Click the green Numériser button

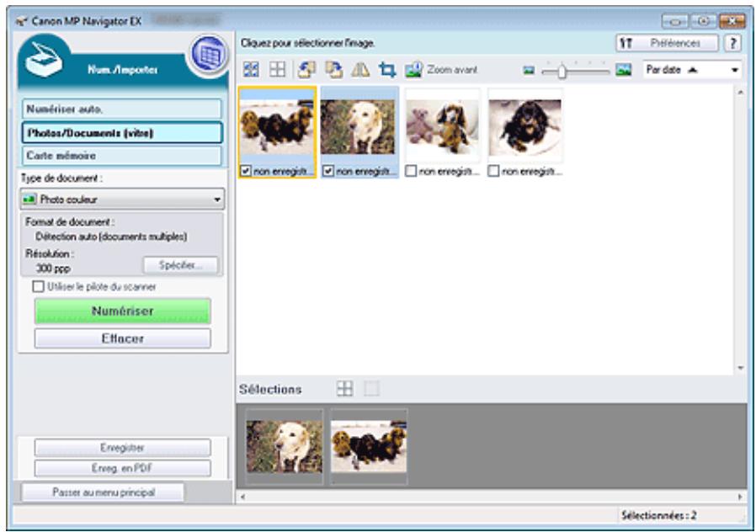click(x=122, y=311)
